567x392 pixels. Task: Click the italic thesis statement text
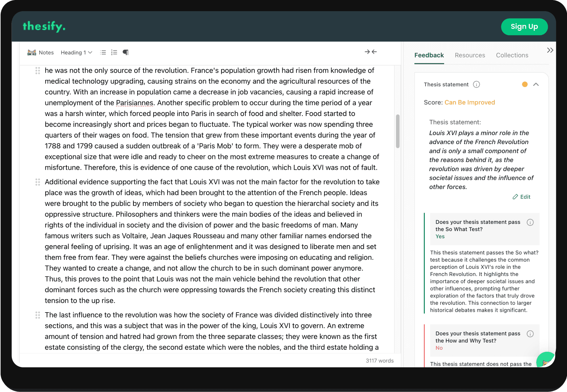[x=481, y=160]
